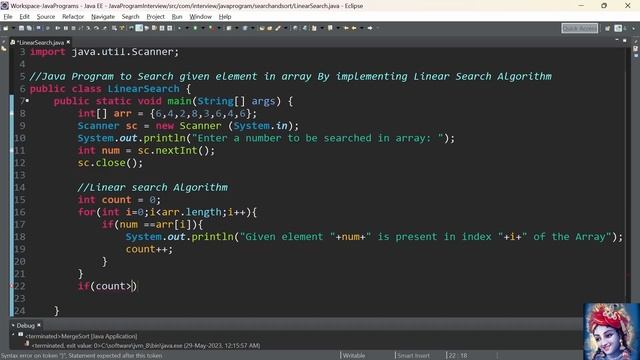Click the Step Over icon

[97, 28]
